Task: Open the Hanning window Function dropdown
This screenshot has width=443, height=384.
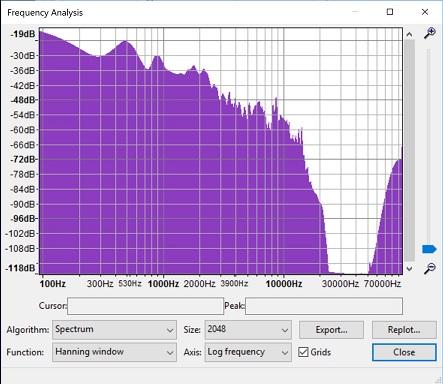Action: point(114,352)
